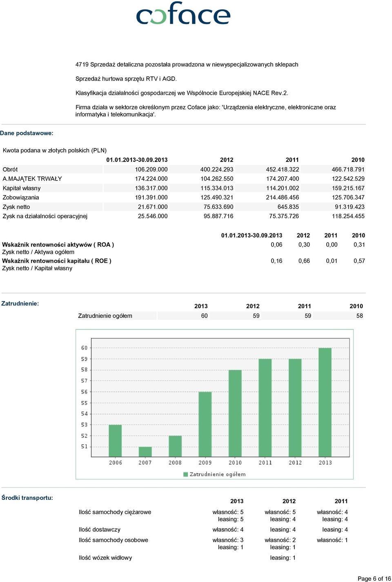392x582 pixels.
Task: Click the Coface logo at the top
Action: coord(183,13)
